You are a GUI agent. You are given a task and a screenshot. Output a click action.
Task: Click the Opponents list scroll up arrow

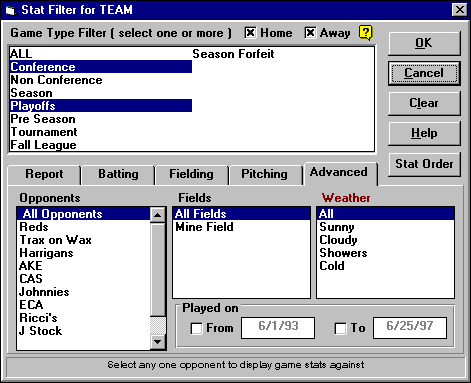(x=157, y=215)
